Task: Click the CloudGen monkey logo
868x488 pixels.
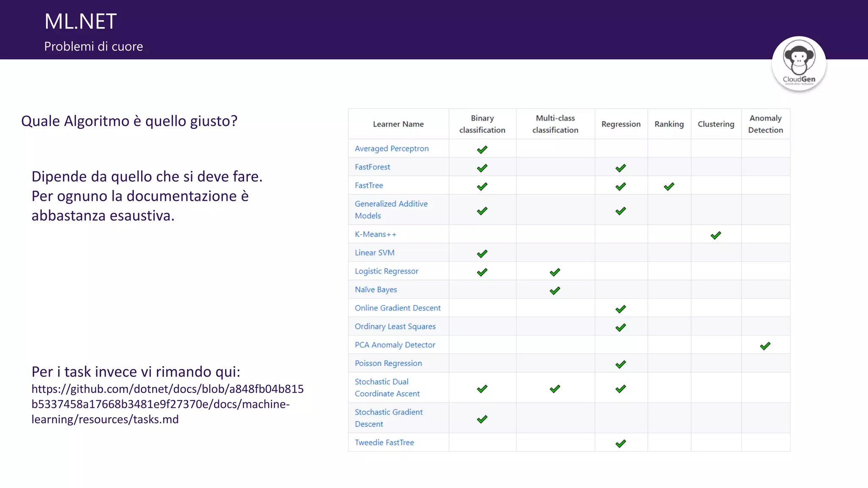Action: (799, 63)
